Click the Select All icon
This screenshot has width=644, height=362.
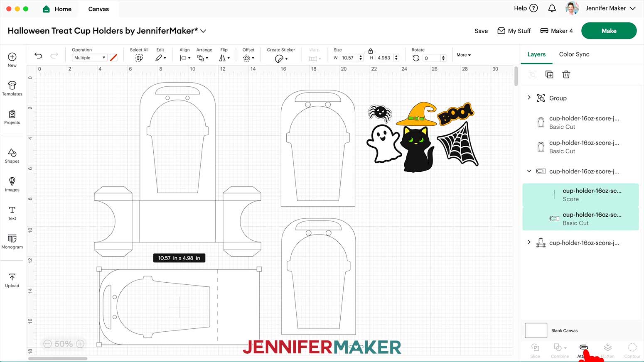point(139,58)
